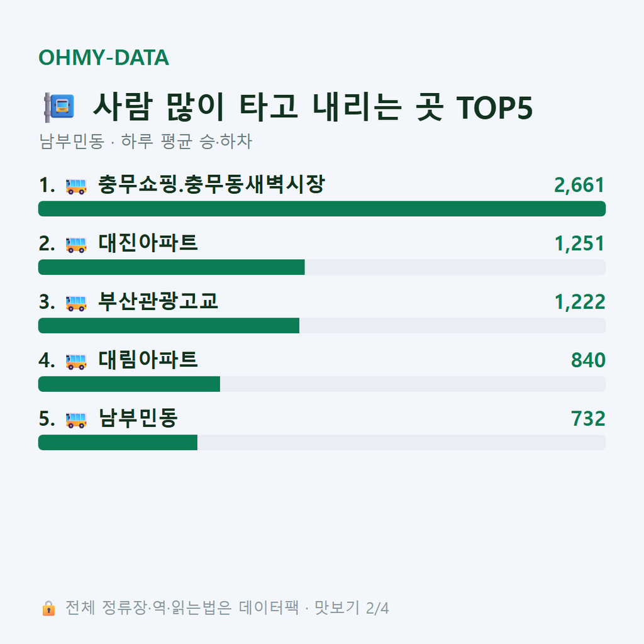This screenshot has width=644, height=644.
Task: Click the full green bar for rank 1
Action: [x=322, y=209]
